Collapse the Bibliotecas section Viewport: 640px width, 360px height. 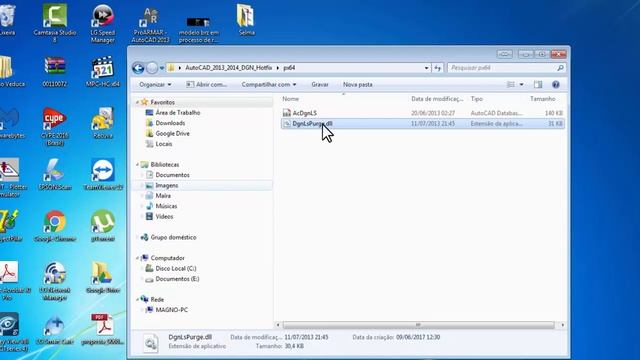(138, 164)
